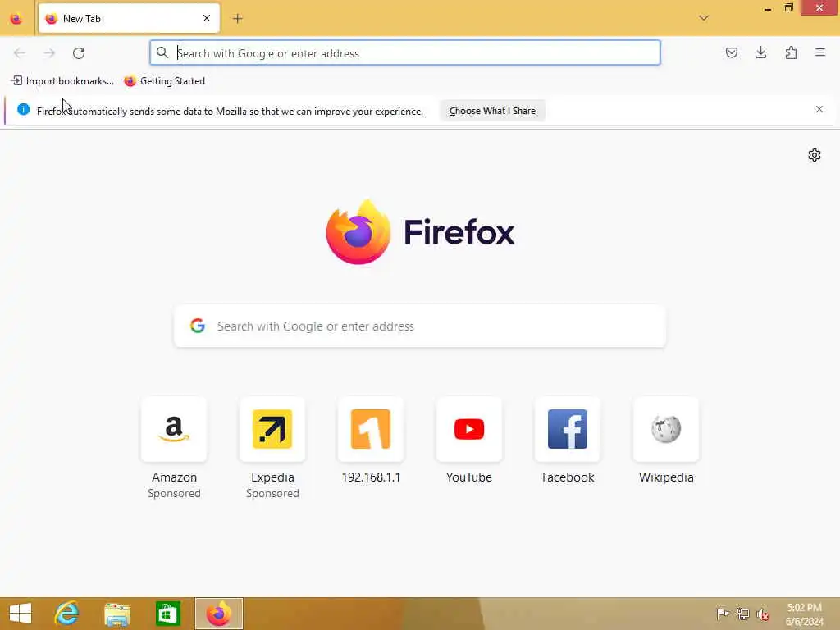Expand the list all tabs chevron
This screenshot has height=630, width=840.
(x=703, y=18)
